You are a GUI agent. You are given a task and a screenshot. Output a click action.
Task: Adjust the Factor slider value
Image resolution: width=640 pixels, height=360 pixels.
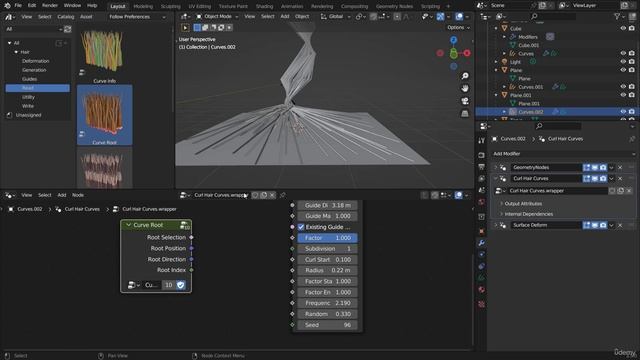pyautogui.click(x=327, y=238)
